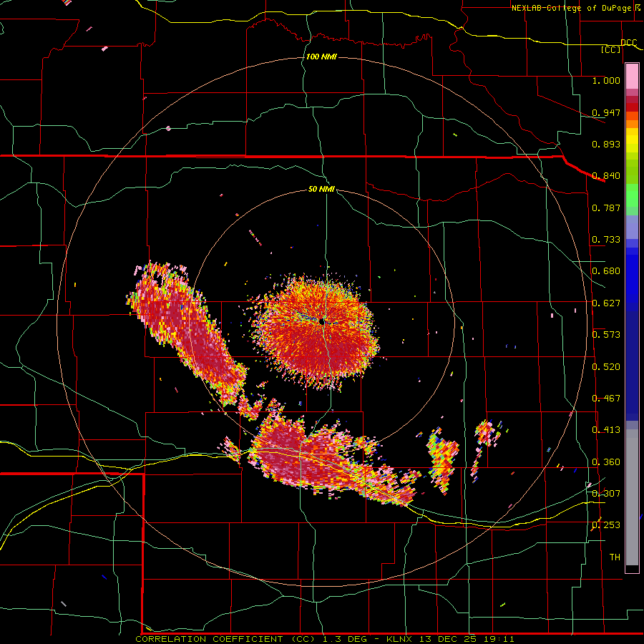
Task: Click the 13 DEC 25 date text
Action: coord(448,639)
